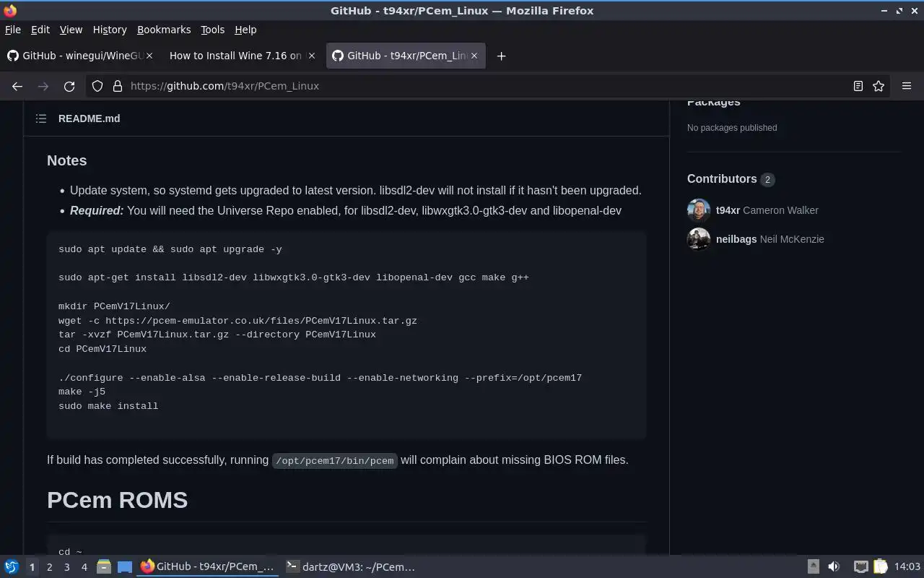Open the network tray icon
Image resolution: width=924 pixels, height=578 pixels.
click(x=860, y=567)
